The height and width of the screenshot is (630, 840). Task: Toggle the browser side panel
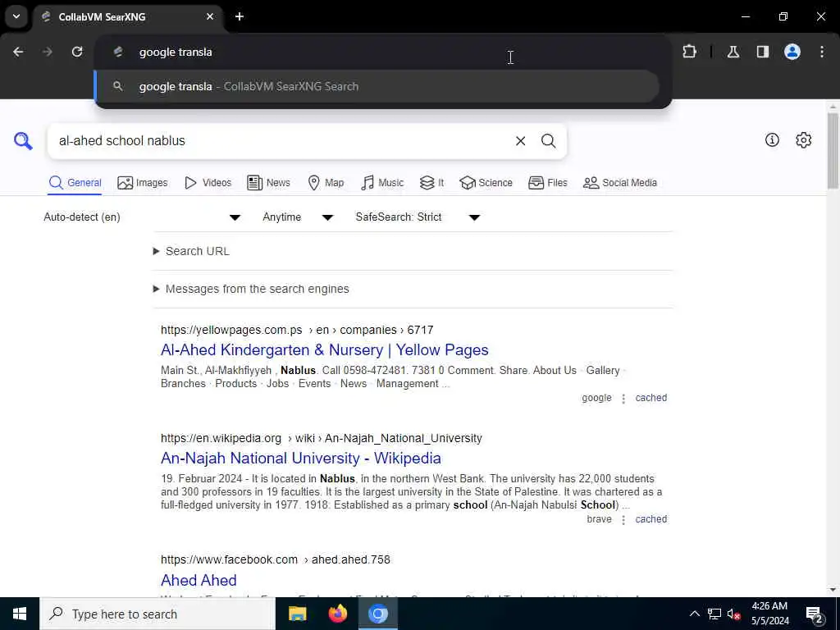[x=763, y=52]
